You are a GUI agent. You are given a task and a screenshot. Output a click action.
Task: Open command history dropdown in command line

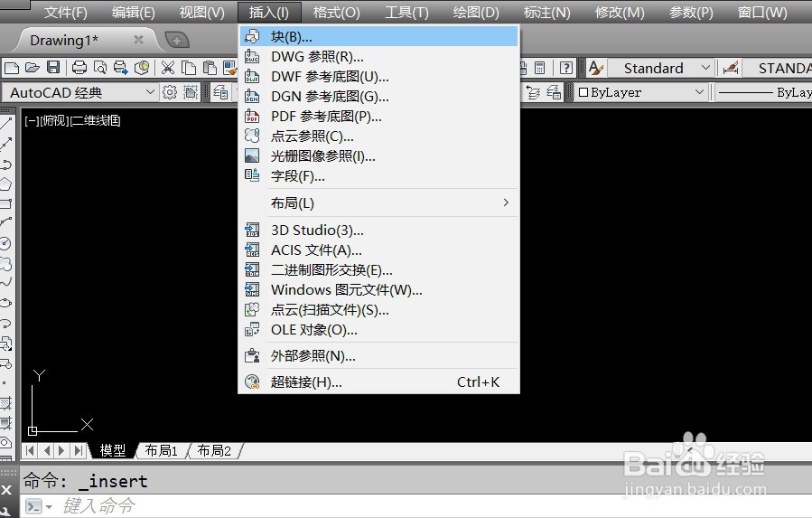click(x=49, y=506)
